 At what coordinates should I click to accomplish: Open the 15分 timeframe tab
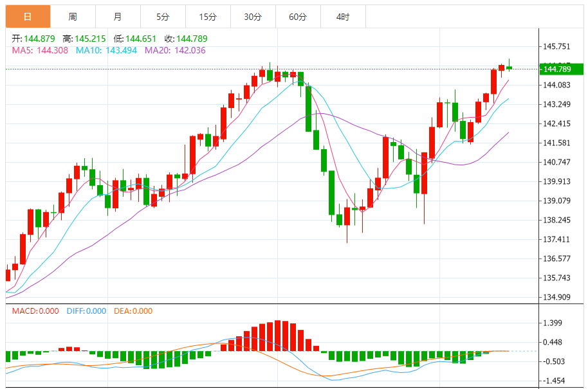click(x=208, y=17)
